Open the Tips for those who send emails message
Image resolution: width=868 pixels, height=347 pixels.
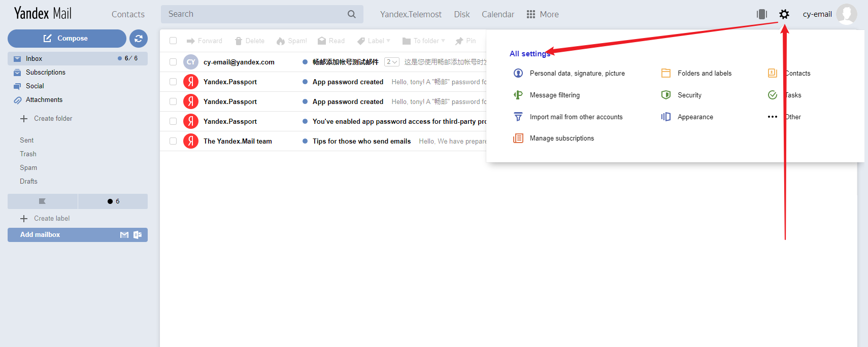point(362,141)
